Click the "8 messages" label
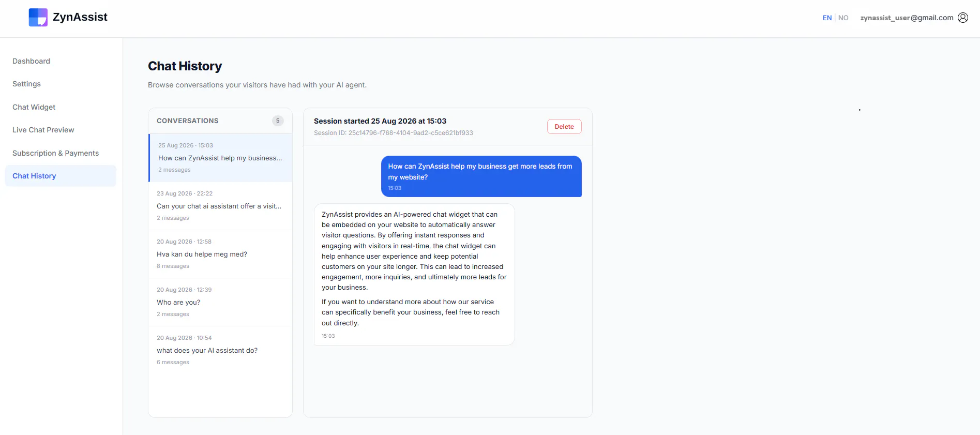Screen dimensions: 980x435 point(173,266)
